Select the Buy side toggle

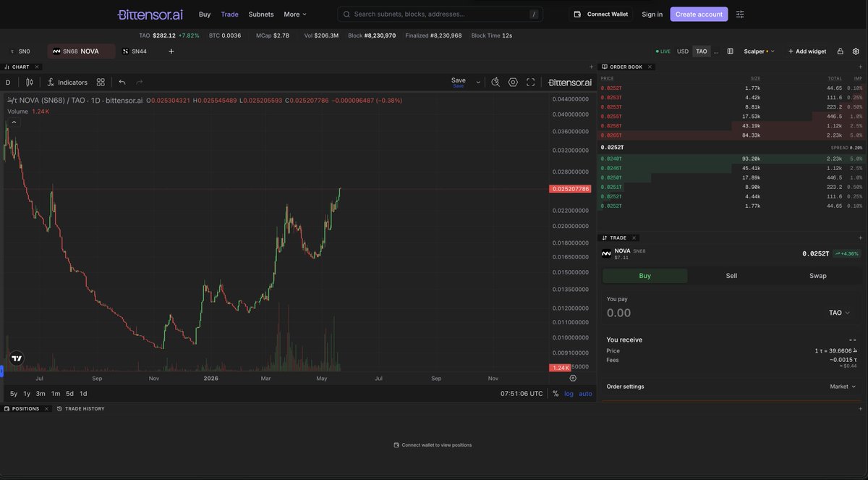coord(645,276)
